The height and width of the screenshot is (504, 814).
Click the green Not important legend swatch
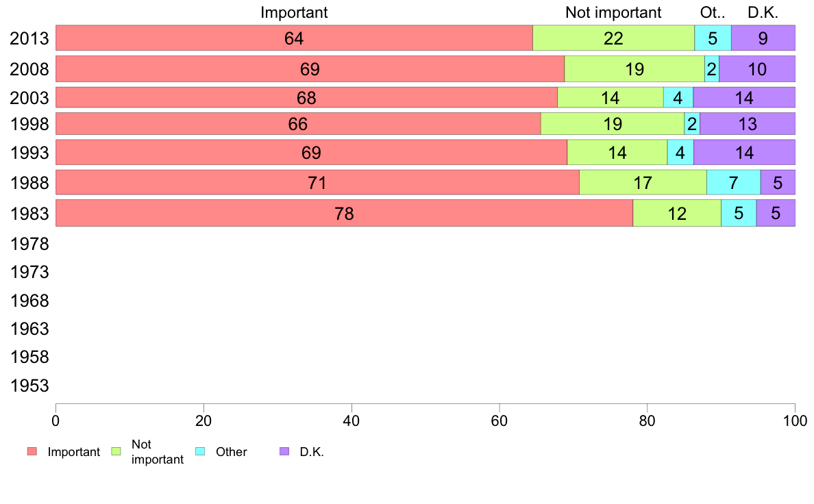point(116,451)
